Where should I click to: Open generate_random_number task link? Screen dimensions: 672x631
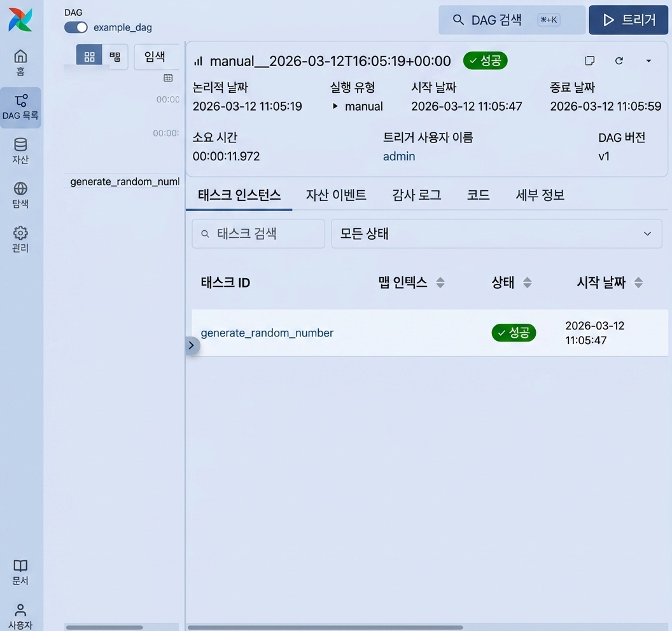pos(267,333)
